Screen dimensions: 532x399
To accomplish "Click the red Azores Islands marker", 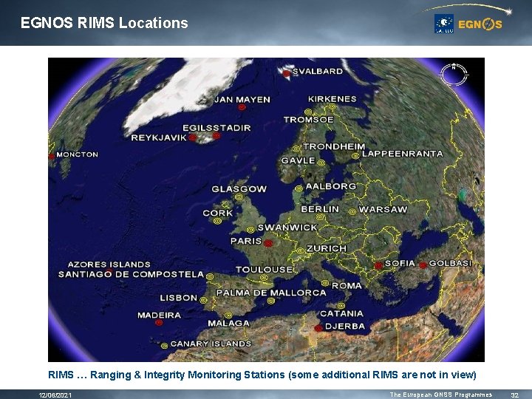I will pyautogui.click(x=109, y=271).
